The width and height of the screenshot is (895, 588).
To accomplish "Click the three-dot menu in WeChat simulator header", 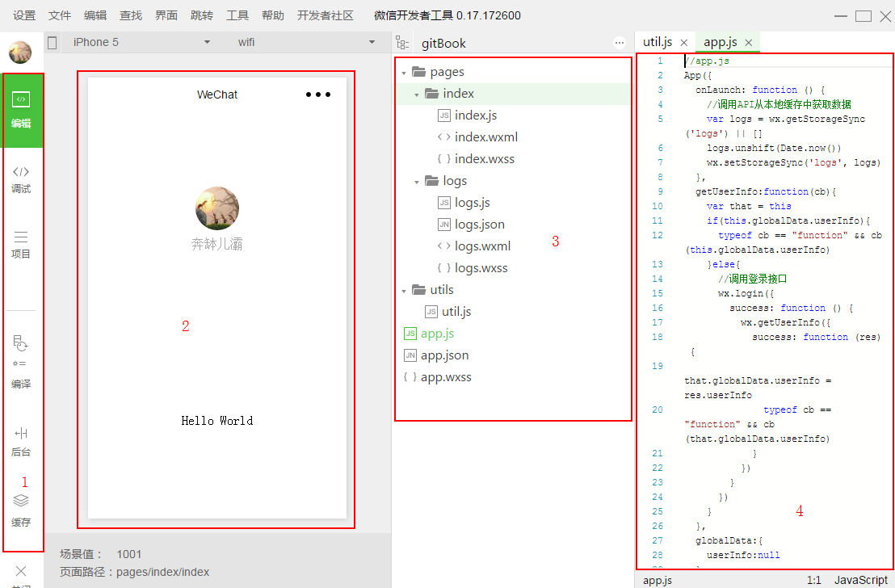I will point(318,94).
